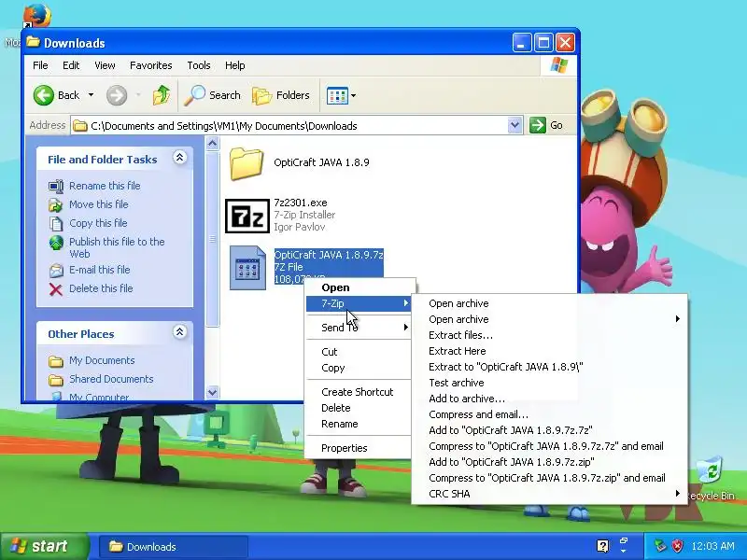Click the red security shield tray icon

[677, 546]
